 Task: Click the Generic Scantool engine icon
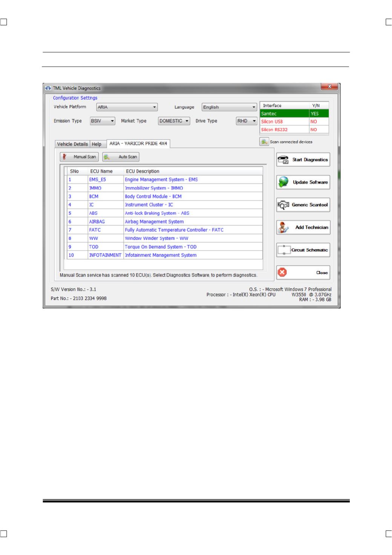point(283,205)
